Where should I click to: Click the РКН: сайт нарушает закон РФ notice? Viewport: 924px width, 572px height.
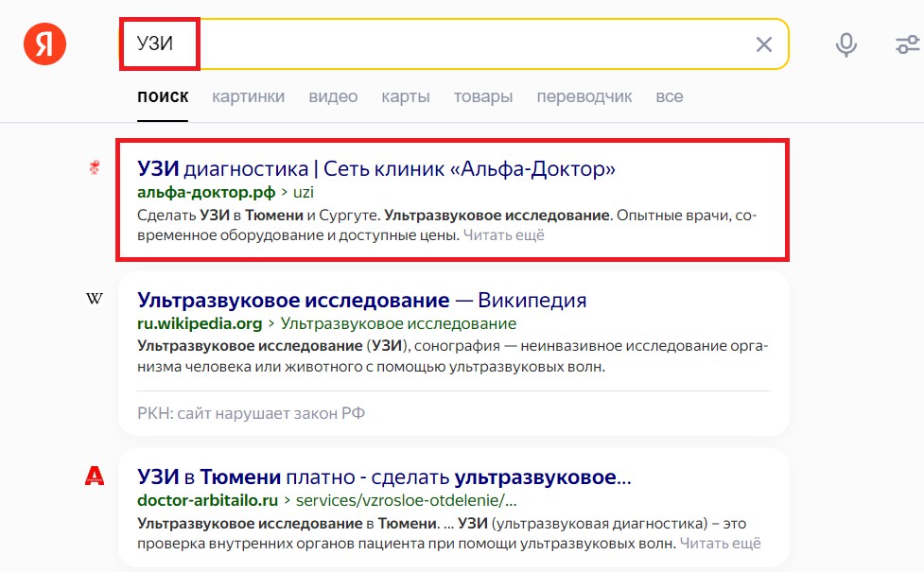click(x=251, y=413)
